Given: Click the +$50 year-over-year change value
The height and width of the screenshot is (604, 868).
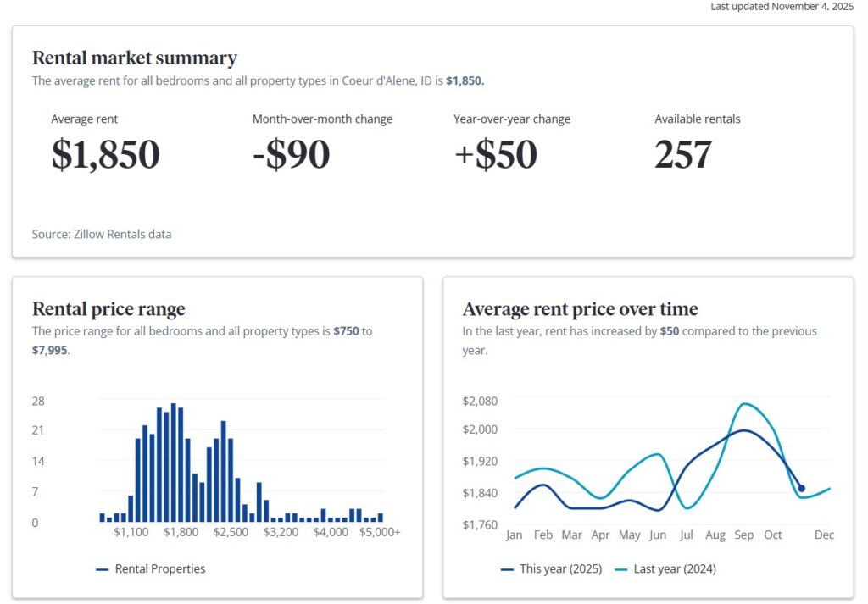Looking at the screenshot, I should pyautogui.click(x=495, y=155).
